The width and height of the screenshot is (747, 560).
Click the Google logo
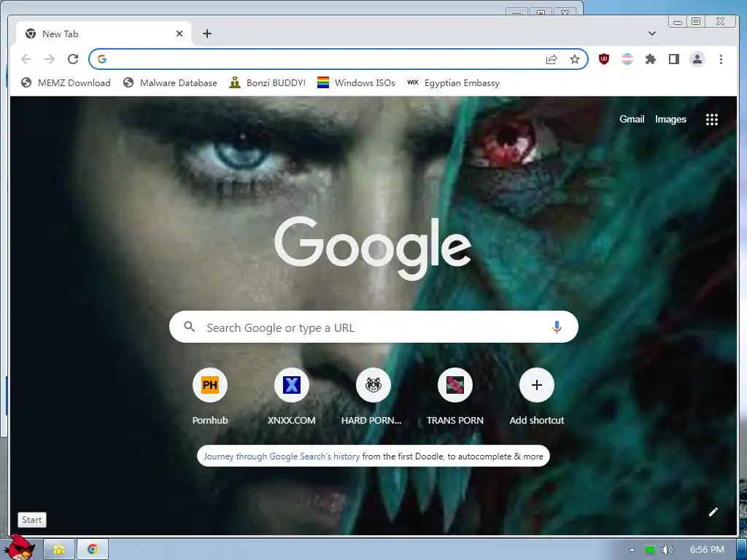point(373,247)
